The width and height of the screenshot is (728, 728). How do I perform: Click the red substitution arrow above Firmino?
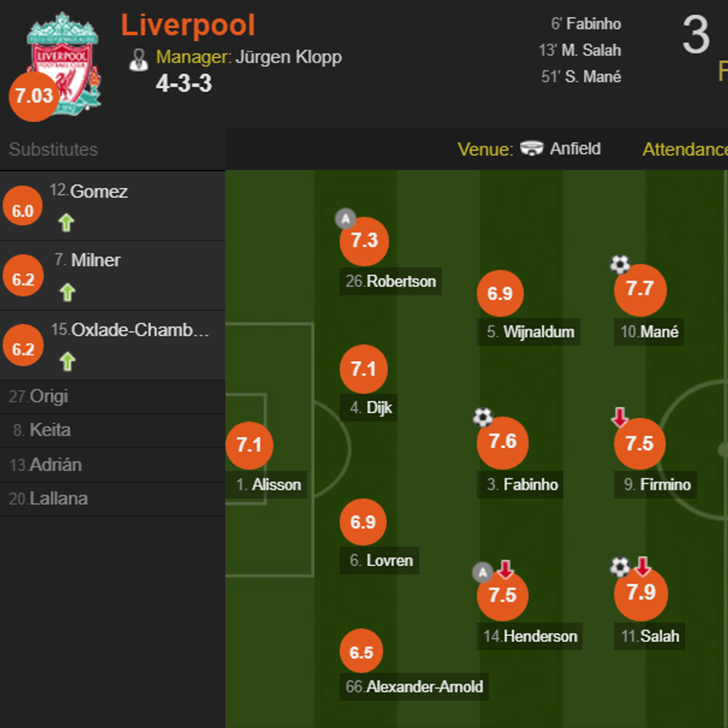pos(620,418)
